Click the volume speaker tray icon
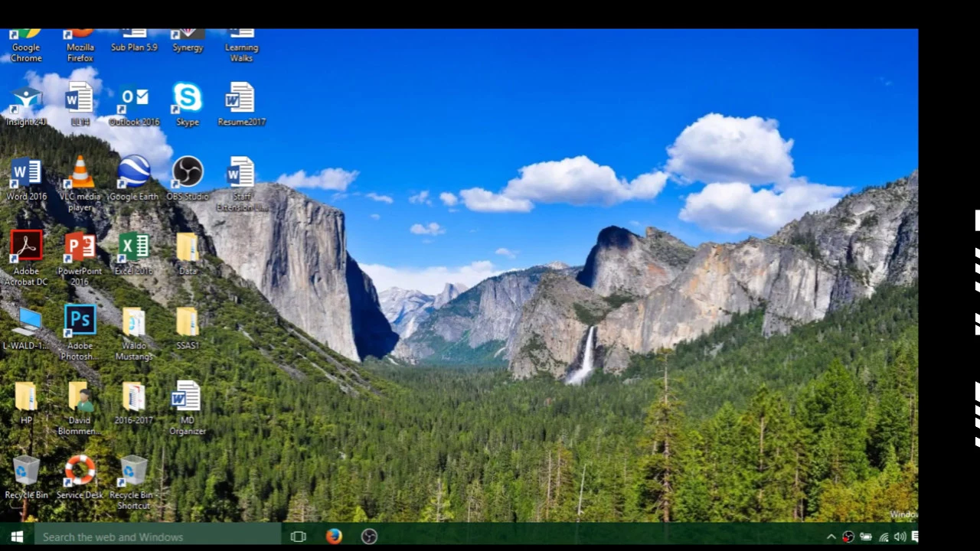The image size is (980, 551). coord(900,537)
